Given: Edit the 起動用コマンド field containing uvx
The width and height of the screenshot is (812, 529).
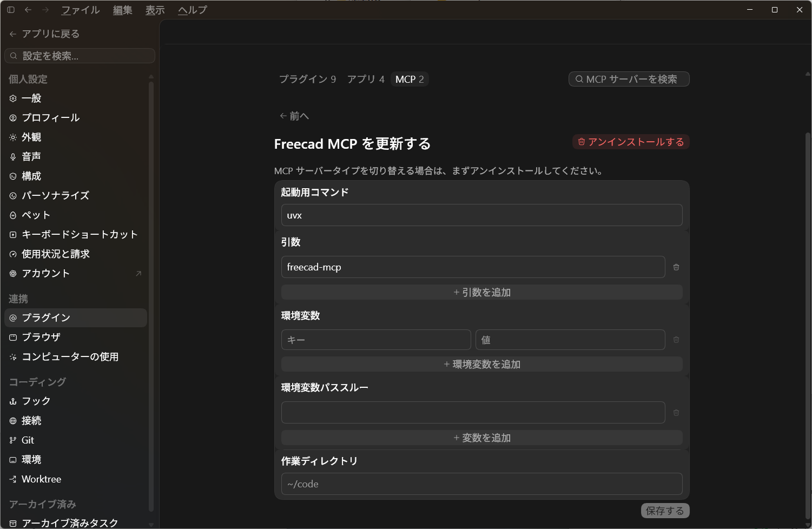Looking at the screenshot, I should tap(482, 215).
